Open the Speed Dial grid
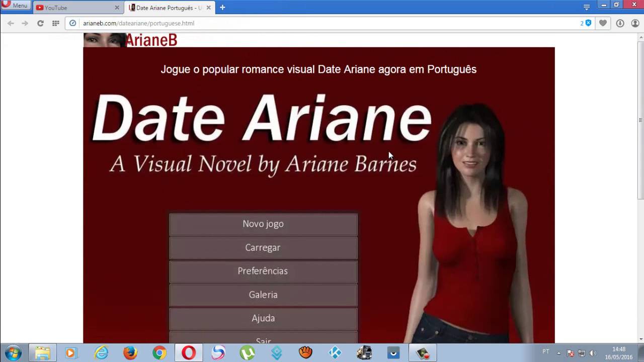 click(x=56, y=23)
